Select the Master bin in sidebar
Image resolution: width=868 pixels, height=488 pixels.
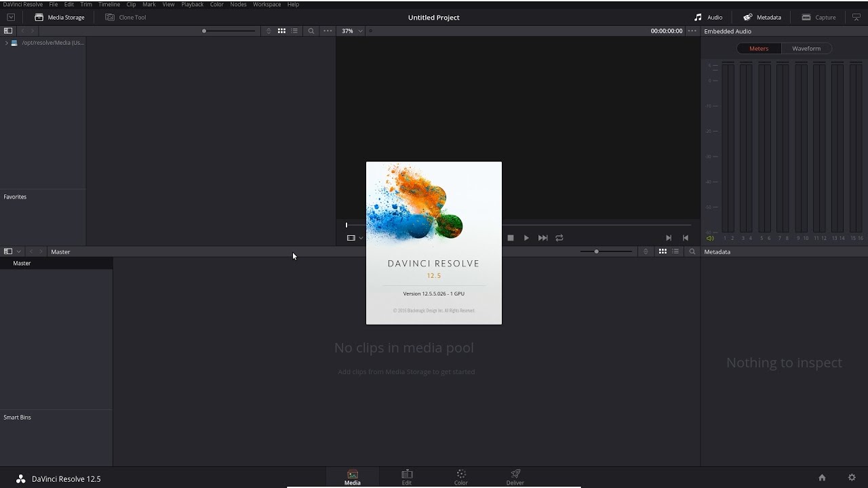56,263
